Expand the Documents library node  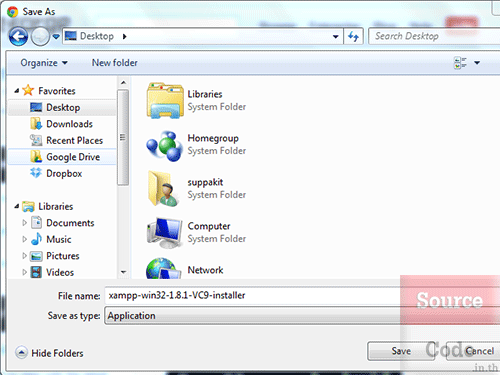coord(24,222)
